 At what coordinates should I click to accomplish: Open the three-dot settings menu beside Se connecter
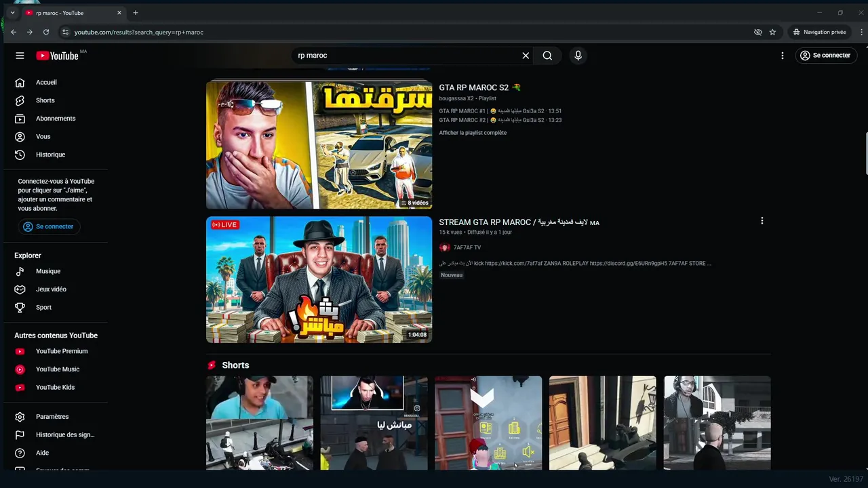782,56
